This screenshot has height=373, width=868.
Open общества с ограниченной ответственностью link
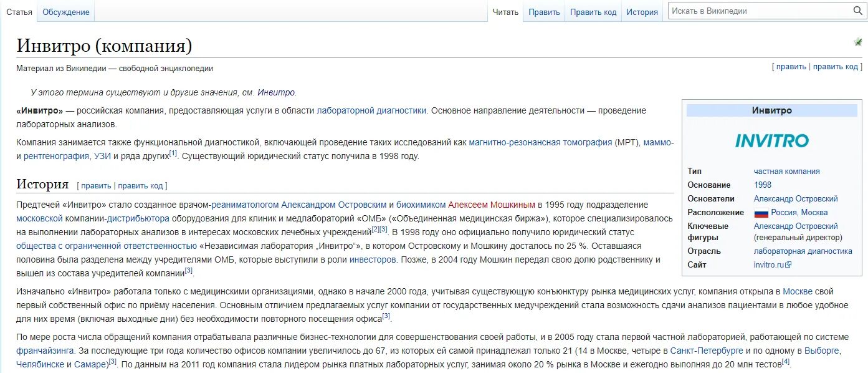107,246
